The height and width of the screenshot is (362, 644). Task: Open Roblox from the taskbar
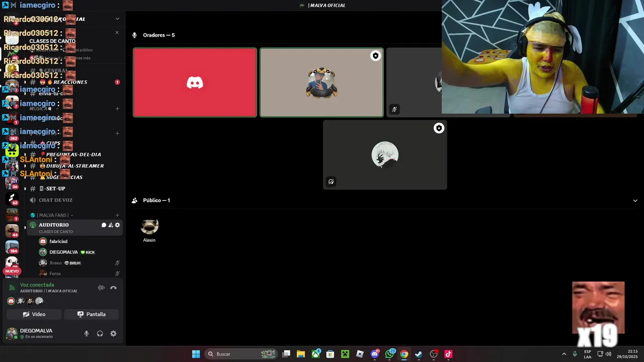[x=360, y=354]
